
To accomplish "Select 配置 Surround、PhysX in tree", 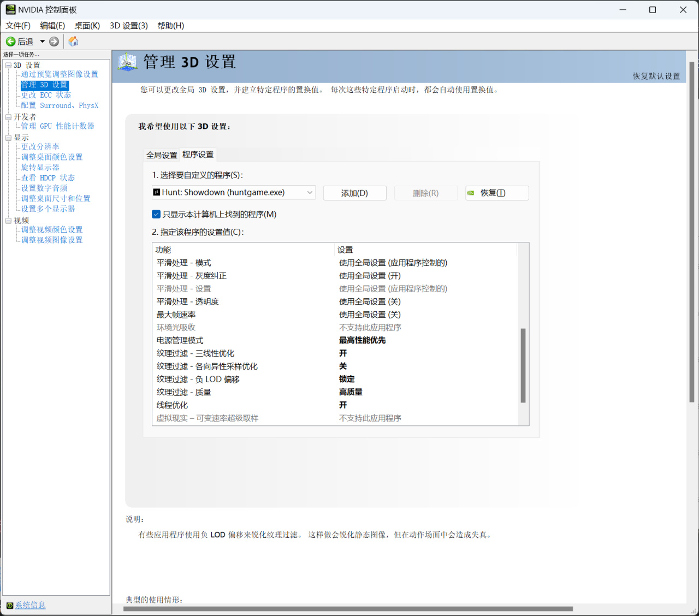I will [60, 105].
